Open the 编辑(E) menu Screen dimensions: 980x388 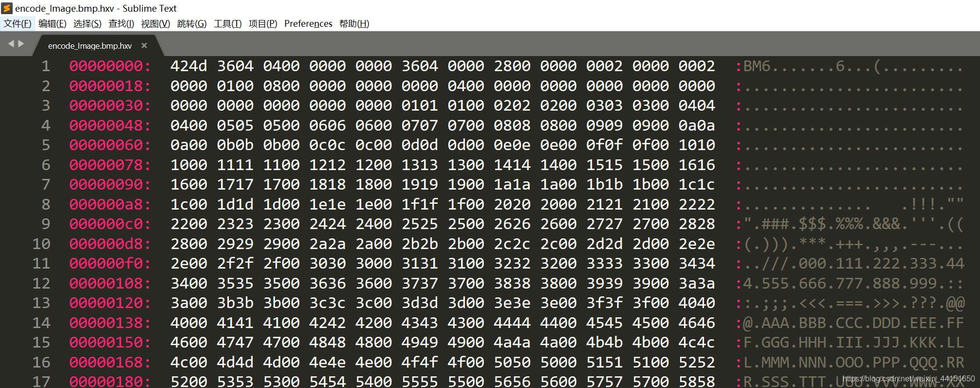pos(53,23)
